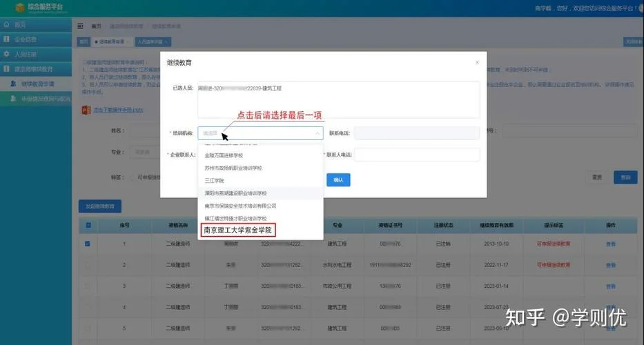Choose 镇江福世特瑾才职业培训学校 option
644x345 pixels.
coord(260,218)
